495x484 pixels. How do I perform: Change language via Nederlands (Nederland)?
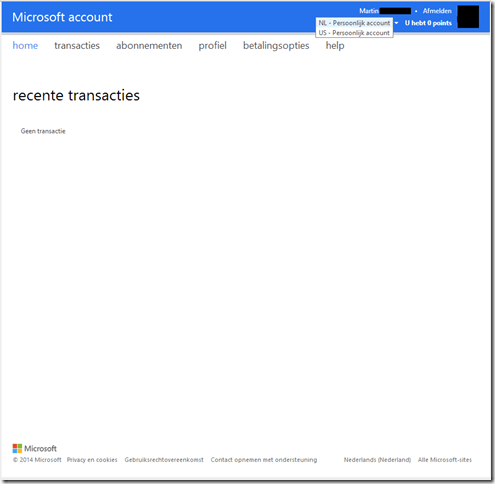click(x=377, y=460)
